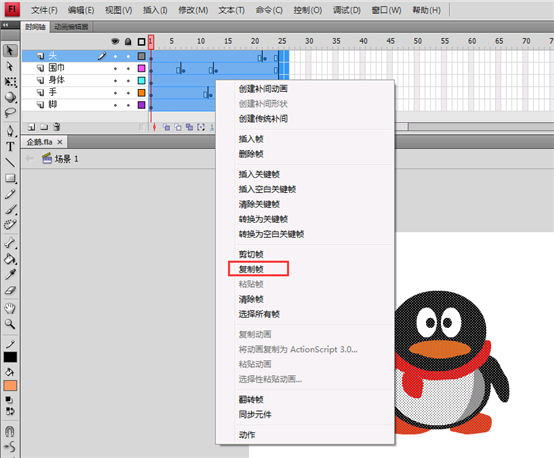Toggle lock dot of 身体 layer
Viewport: 554px width, 458px height.
128,81
